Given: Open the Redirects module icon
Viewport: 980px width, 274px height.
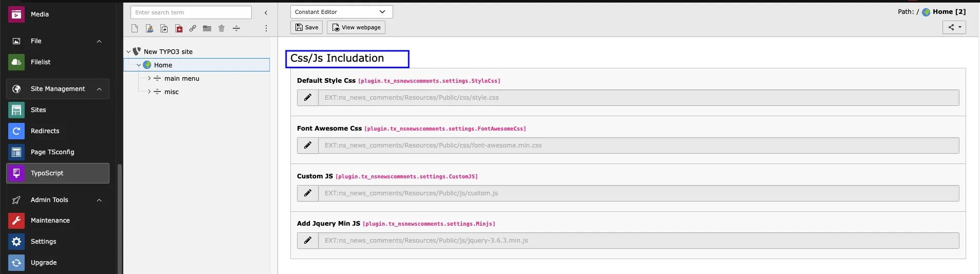Looking at the screenshot, I should (16, 131).
